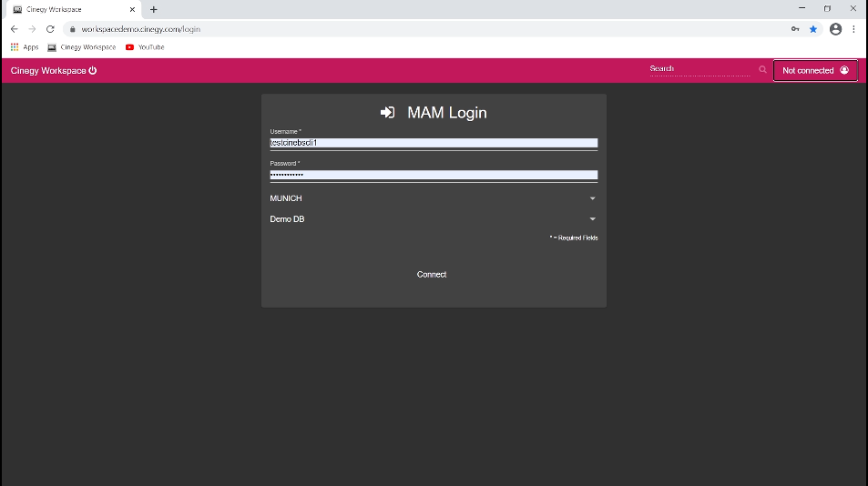Click the search magnifier icon
Viewport: 868px width, 486px height.
point(762,70)
